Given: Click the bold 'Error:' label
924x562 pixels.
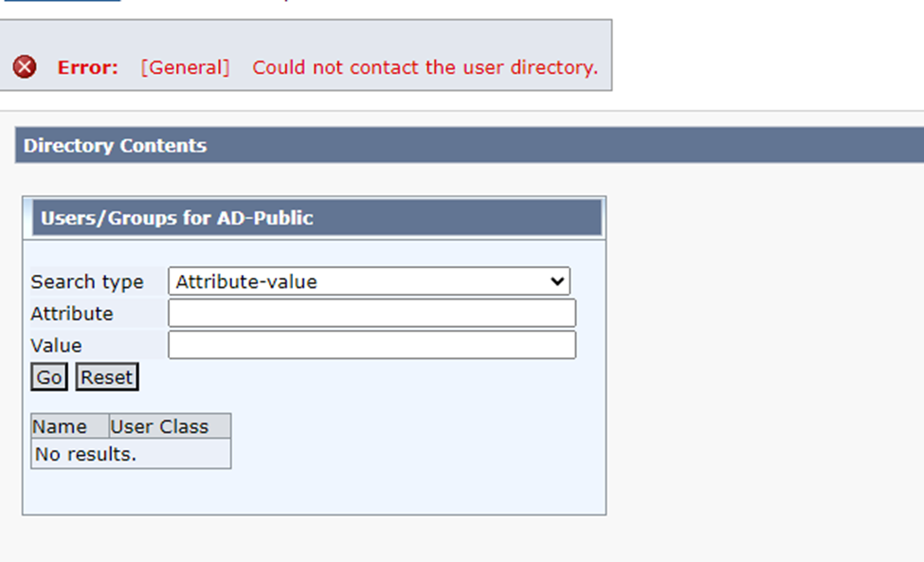Looking at the screenshot, I should coord(87,67).
